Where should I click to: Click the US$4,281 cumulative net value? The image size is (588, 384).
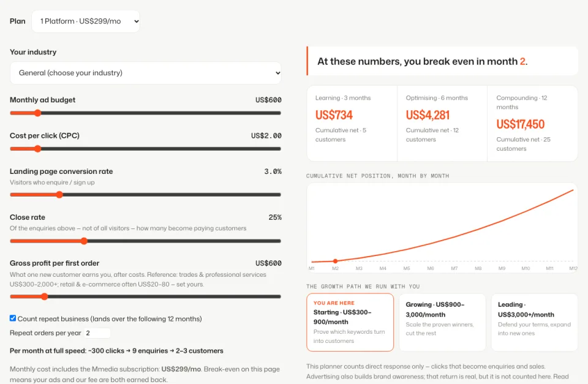click(x=428, y=115)
